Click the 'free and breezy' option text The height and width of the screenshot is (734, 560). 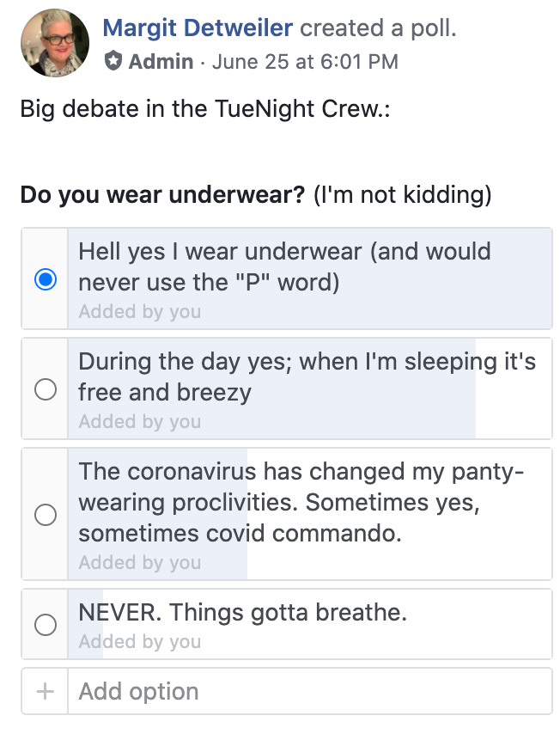[165, 392]
